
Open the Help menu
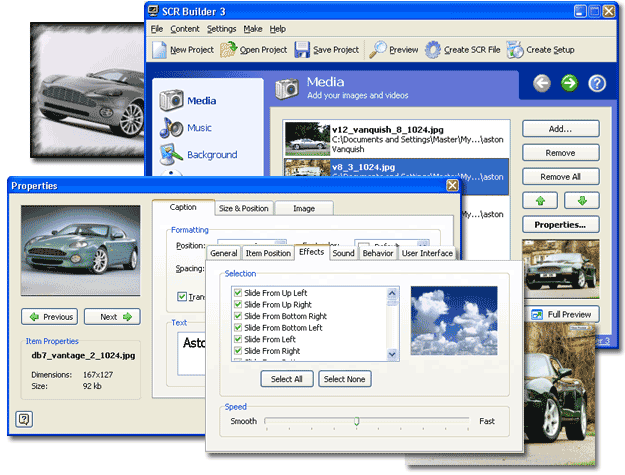tap(277, 29)
